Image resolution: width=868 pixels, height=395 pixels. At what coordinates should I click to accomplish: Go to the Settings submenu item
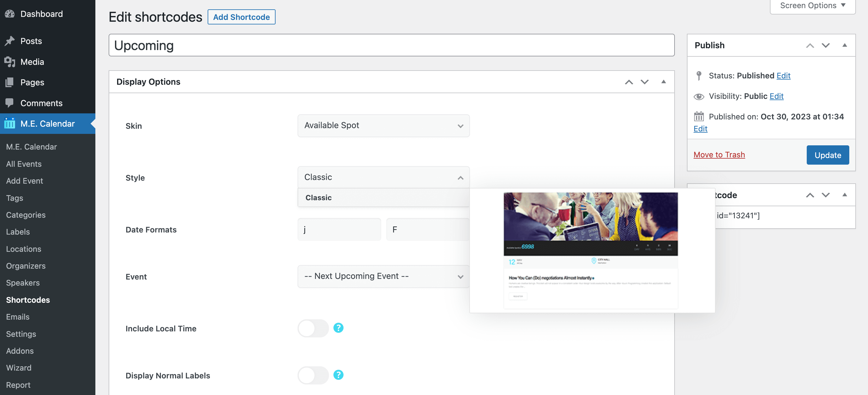tap(21, 334)
